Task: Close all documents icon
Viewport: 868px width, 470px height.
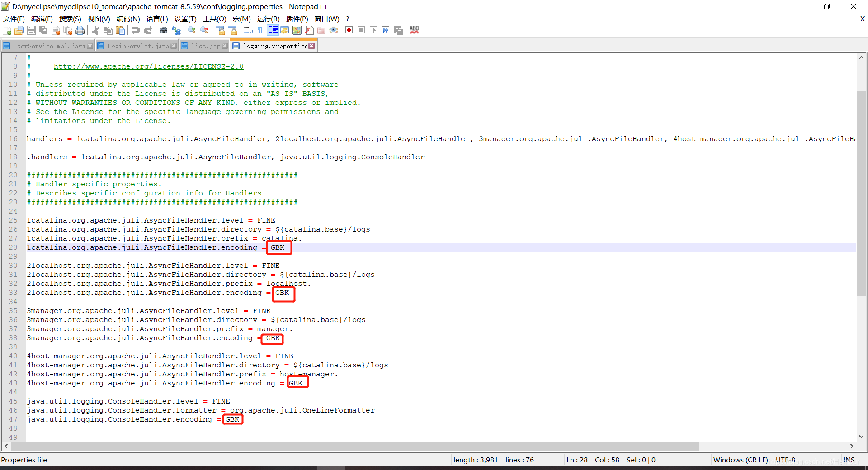Action: click(x=68, y=30)
